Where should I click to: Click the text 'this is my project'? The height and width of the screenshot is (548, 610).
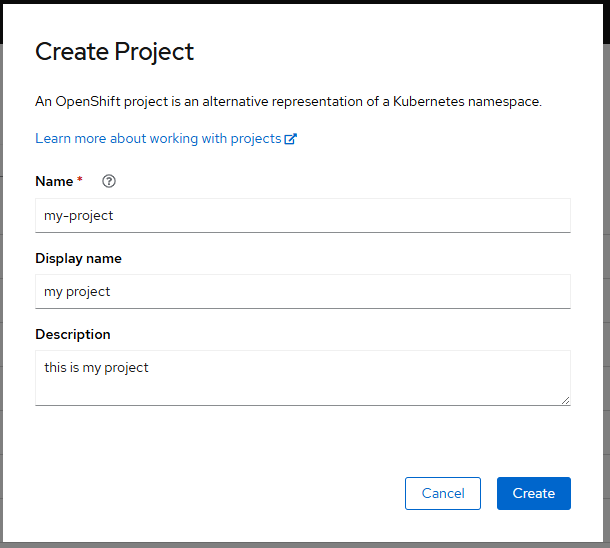tap(96, 368)
